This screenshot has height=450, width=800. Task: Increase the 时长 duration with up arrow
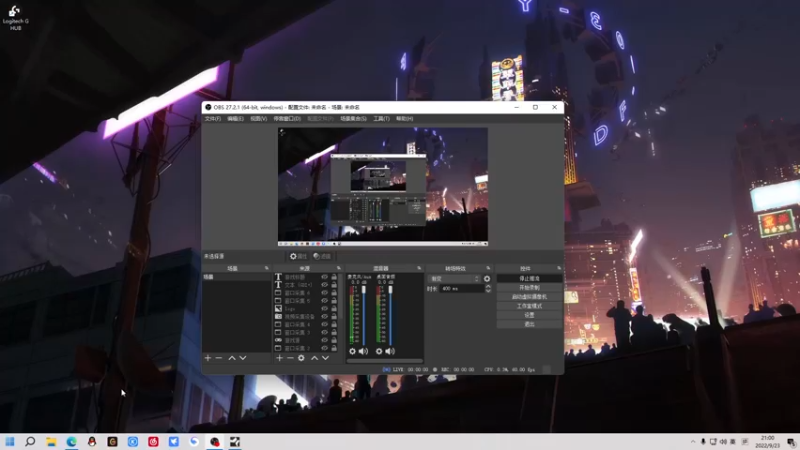pyautogui.click(x=488, y=286)
